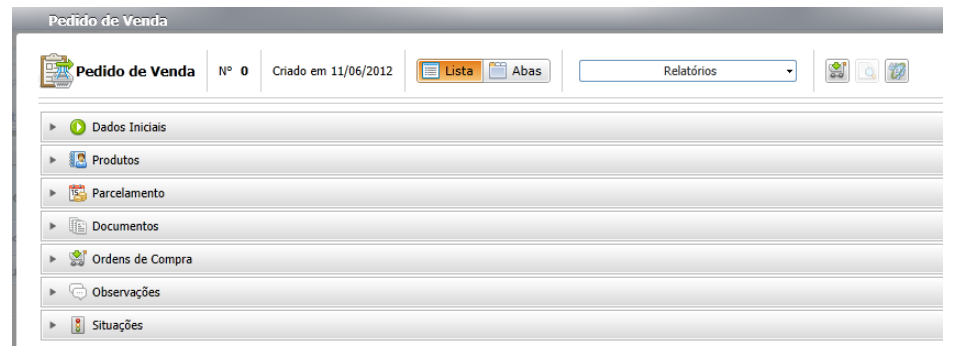Expand the Produtos section arrow
The width and height of the screenshot is (956, 361).
(53, 160)
